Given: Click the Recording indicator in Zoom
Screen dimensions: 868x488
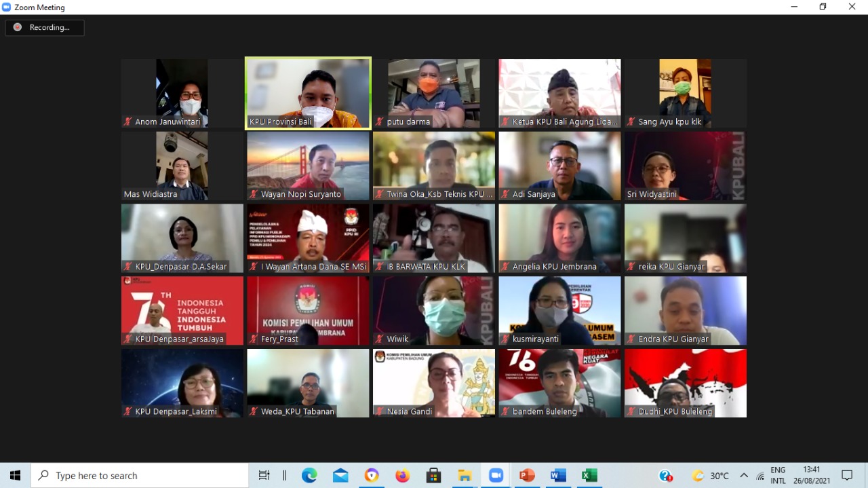Looking at the screenshot, I should [x=45, y=28].
